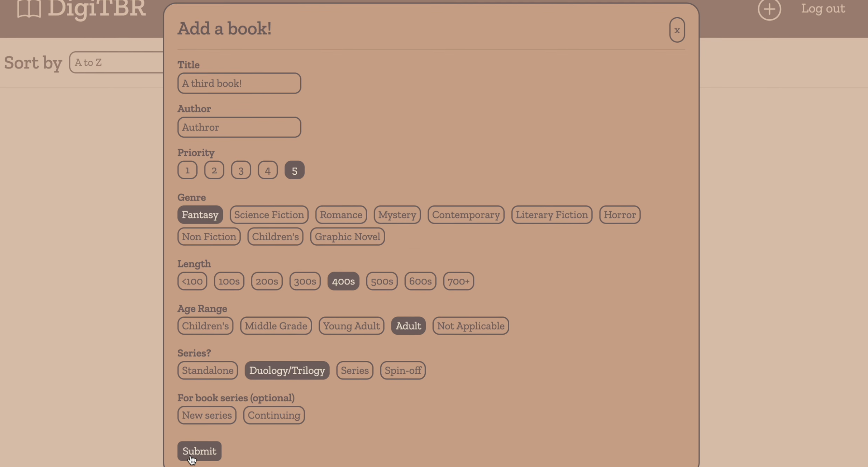Select the 700+ length option

point(458,281)
